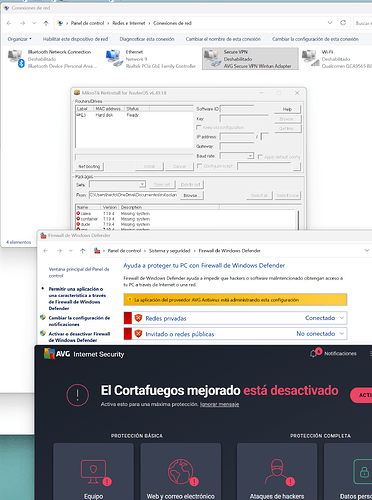372x500 pixels.
Task: Toggle Configure script checkbox
Action: pos(199,166)
